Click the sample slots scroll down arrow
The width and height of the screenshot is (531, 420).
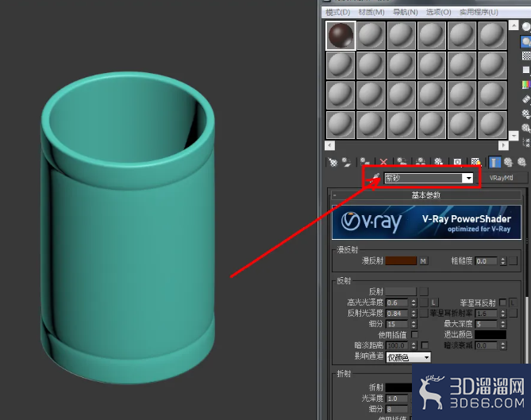(x=514, y=136)
